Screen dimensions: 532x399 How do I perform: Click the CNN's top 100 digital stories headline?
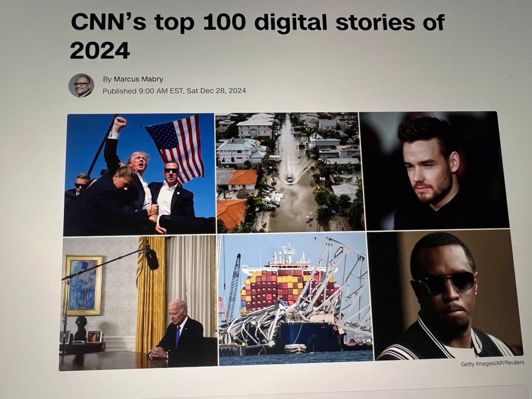coord(258,36)
